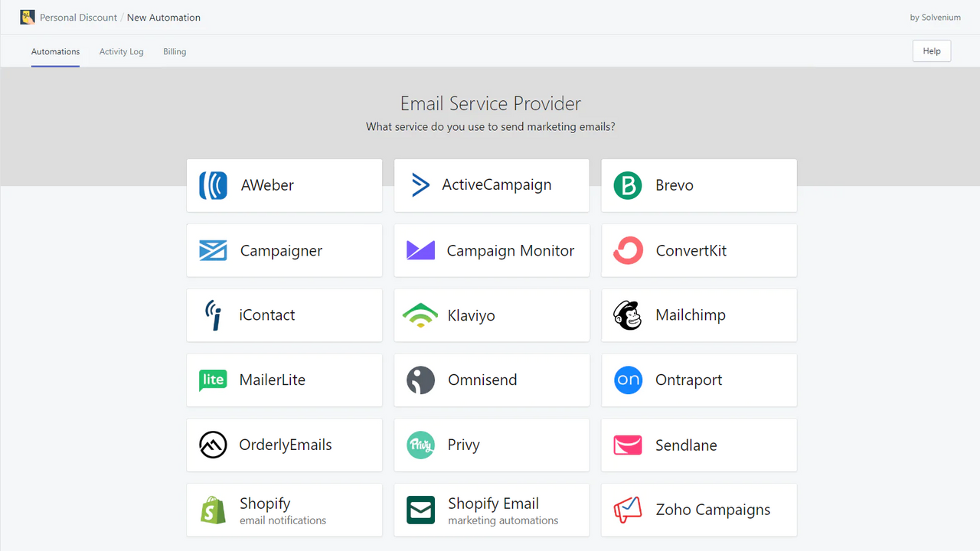The image size is (980, 551).
Task: Select the Klaviyo wifi-style icon
Action: pos(420,315)
